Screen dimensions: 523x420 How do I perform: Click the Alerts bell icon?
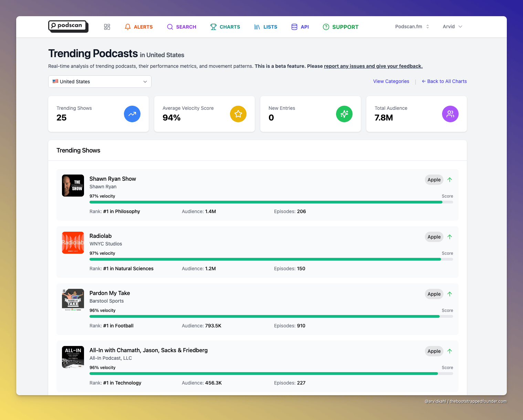[x=128, y=27]
